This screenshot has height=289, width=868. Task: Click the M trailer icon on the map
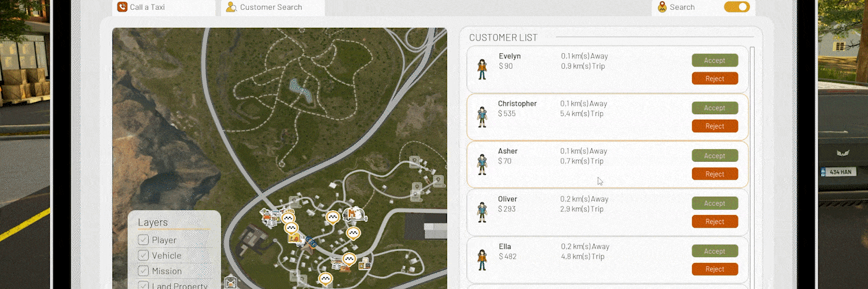[354, 215]
